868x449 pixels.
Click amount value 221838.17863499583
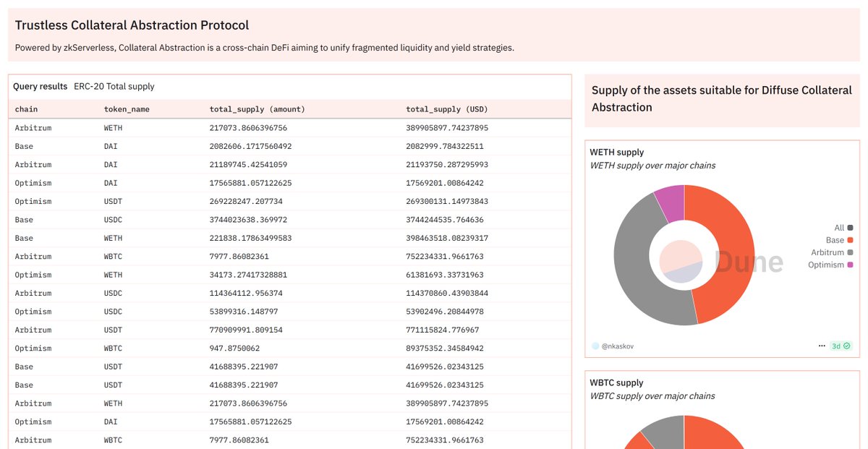[x=250, y=239]
